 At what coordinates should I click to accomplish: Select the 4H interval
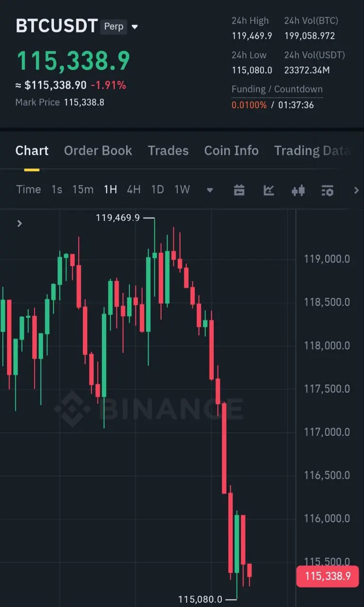[x=134, y=190]
